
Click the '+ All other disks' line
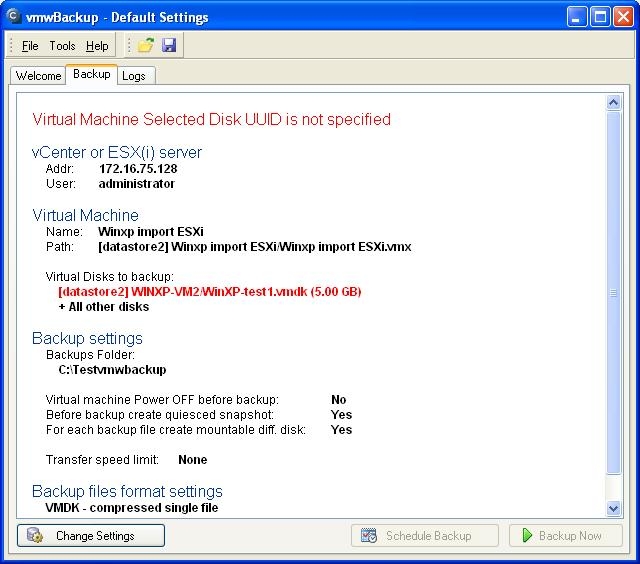104,306
